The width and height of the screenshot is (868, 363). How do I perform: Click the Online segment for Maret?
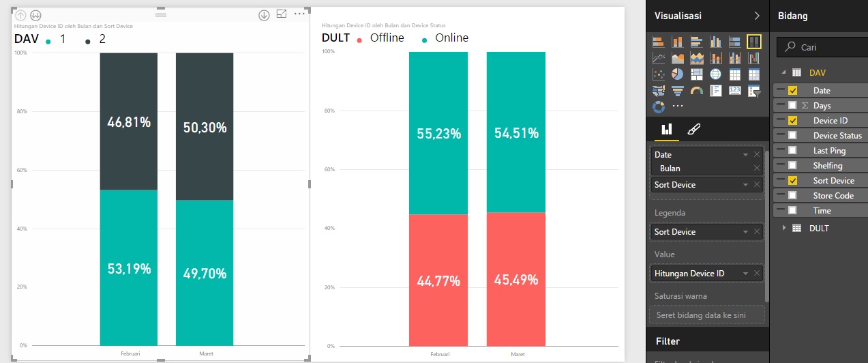[516, 132]
